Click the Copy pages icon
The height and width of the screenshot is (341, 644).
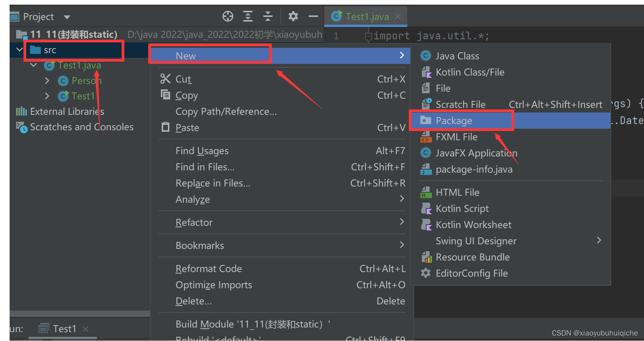(x=166, y=95)
